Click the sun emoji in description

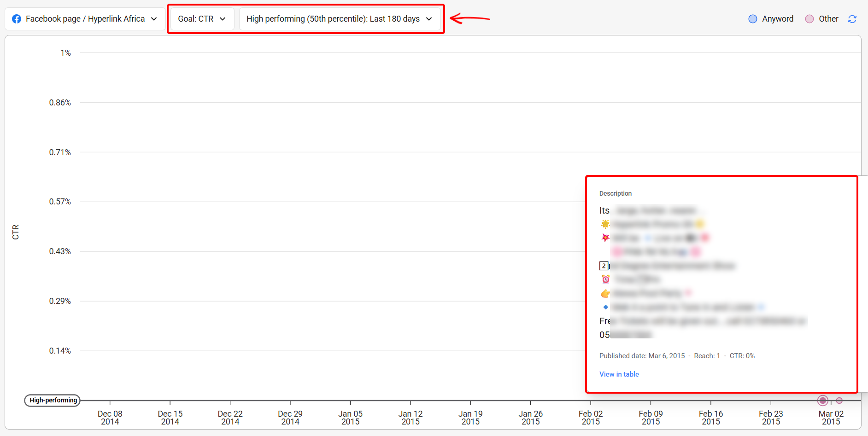(605, 224)
